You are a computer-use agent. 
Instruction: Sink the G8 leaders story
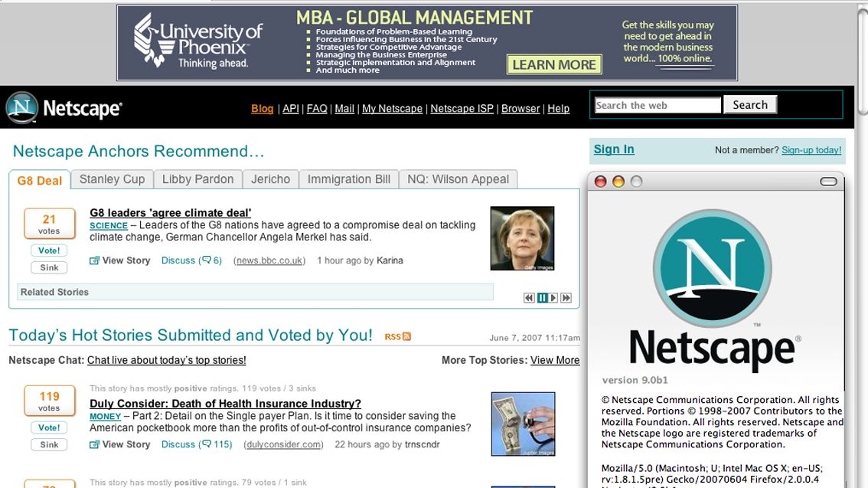tap(49, 267)
